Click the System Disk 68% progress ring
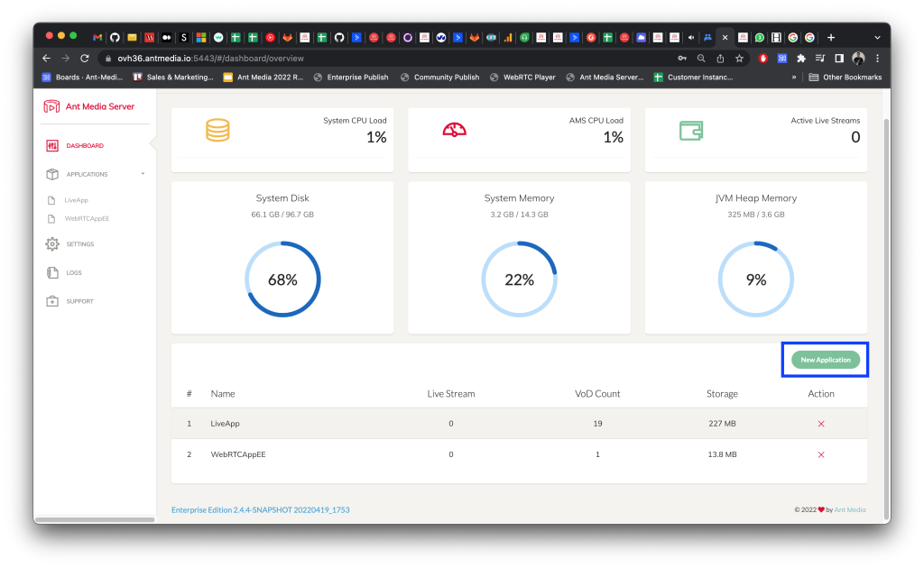 coord(282,279)
